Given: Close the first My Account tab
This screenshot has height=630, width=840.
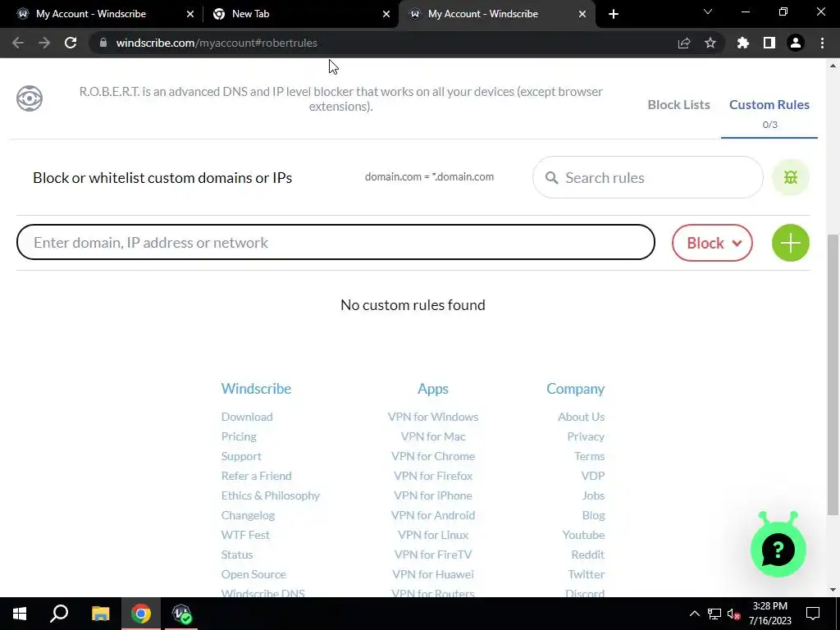Looking at the screenshot, I should [190, 14].
